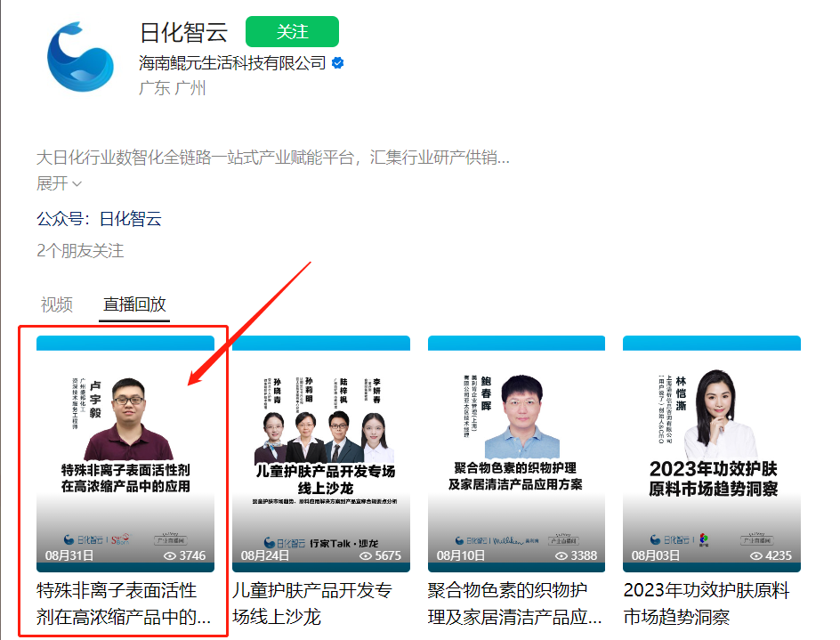
Task: Open 特殊非离子表面活性剂 replay thumbnail
Action: click(125, 454)
